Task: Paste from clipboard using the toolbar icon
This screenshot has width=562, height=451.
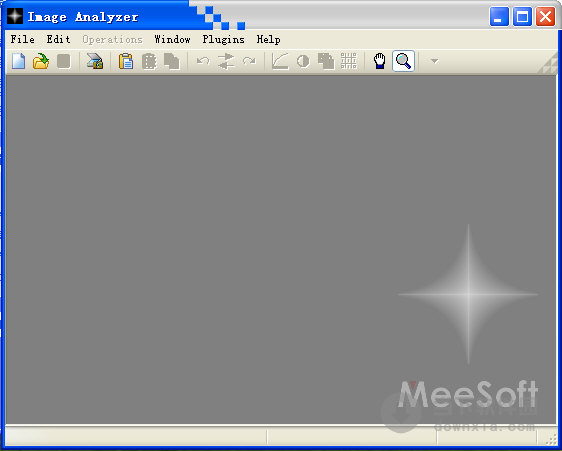Action: coord(126,61)
